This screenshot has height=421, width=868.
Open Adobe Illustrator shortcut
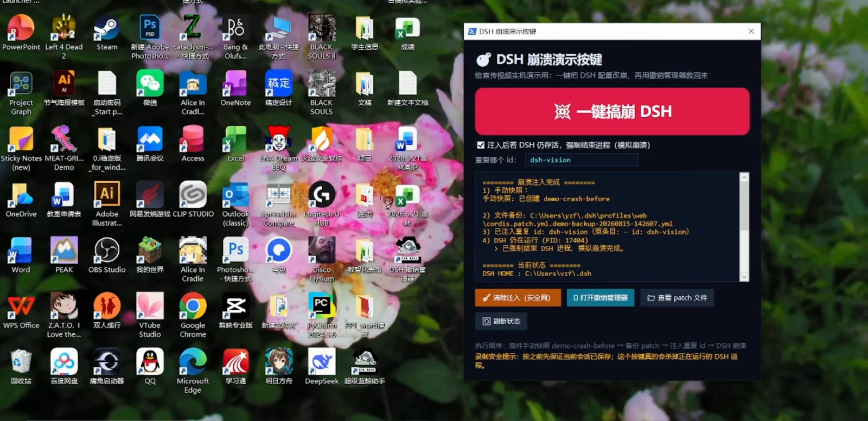point(107,204)
